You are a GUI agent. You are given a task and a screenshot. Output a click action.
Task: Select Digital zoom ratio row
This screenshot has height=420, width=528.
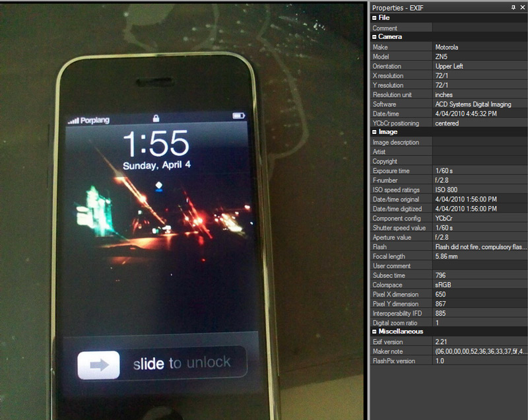click(x=449, y=323)
